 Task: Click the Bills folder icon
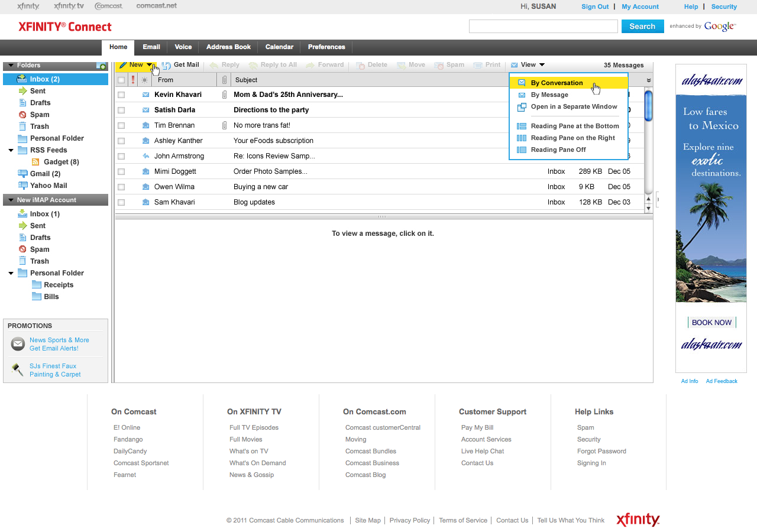point(36,297)
